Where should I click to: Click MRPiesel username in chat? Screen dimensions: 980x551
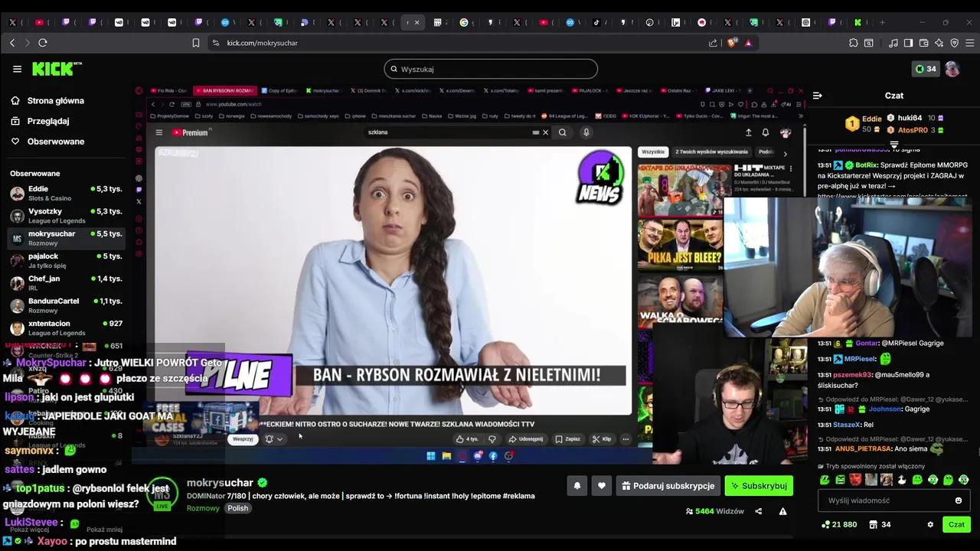click(859, 359)
